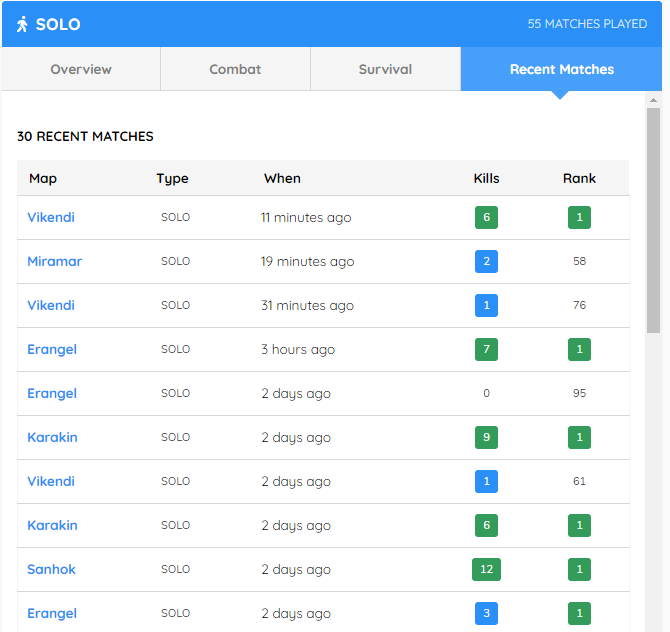Switch to the Overview tab

(x=81, y=69)
